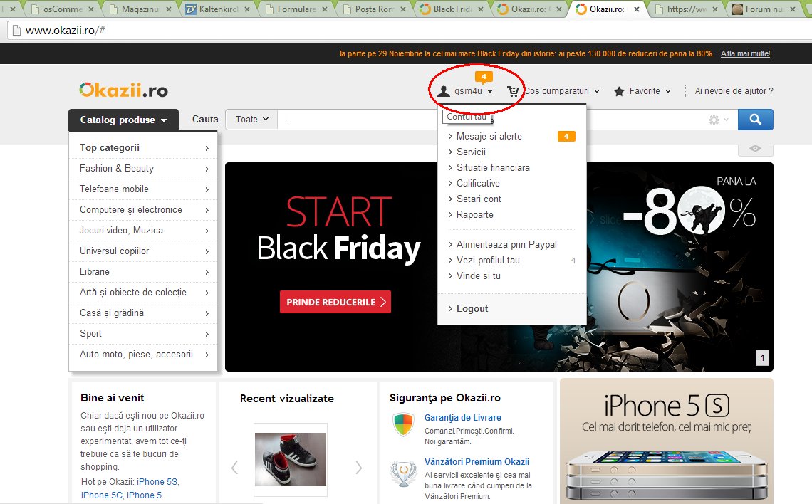Open the Afla mai multe link
Viewport: 812px width, 504px height.
pos(745,53)
